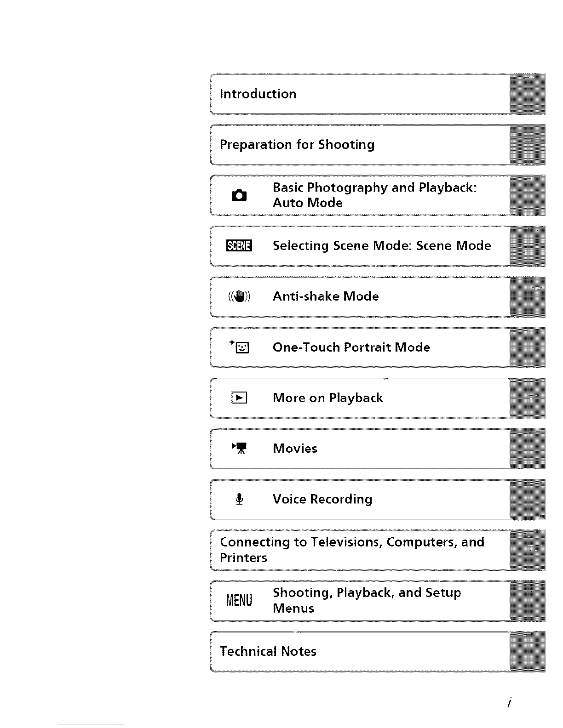Open Connecting to Televisions, Computers, and Printers

click(x=352, y=550)
